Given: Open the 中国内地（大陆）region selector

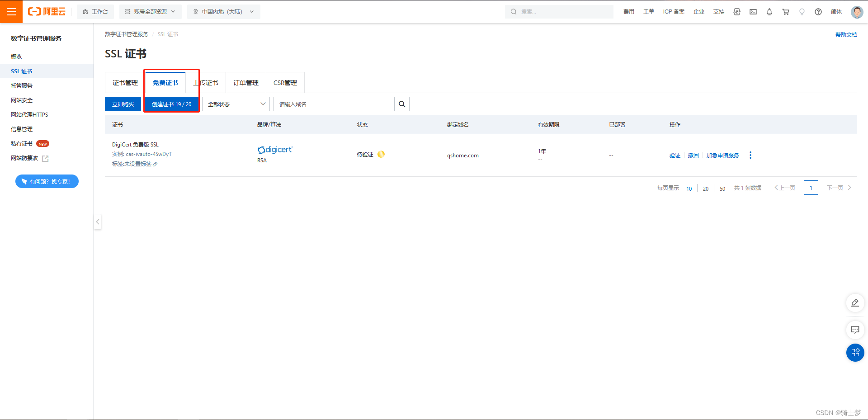Looking at the screenshot, I should 223,11.
